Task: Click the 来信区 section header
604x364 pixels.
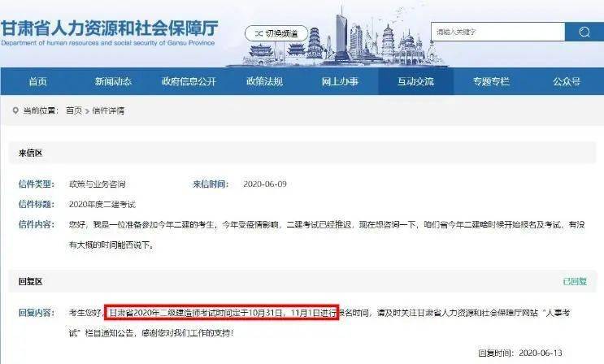Action: point(30,153)
